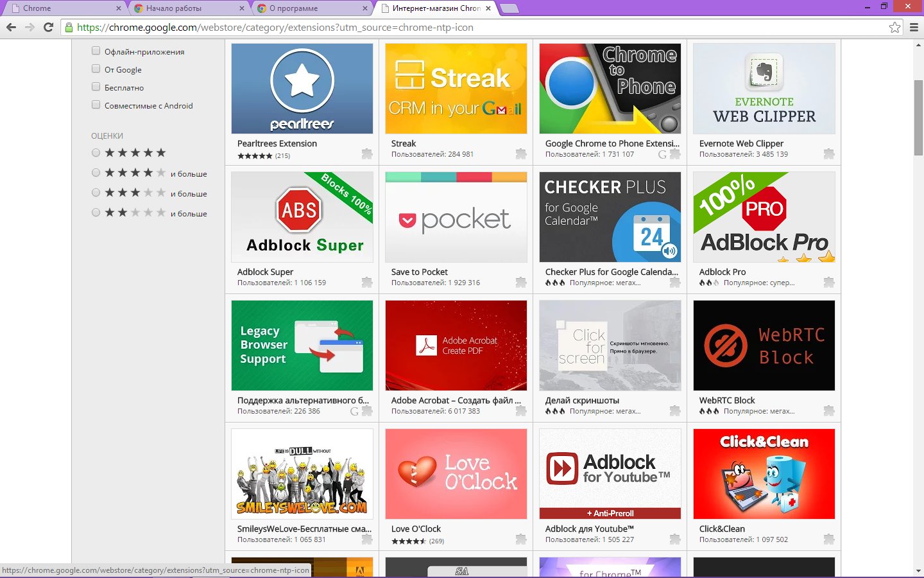Select the five-star rating filter
Screen dimensions: 924x578
pos(96,153)
